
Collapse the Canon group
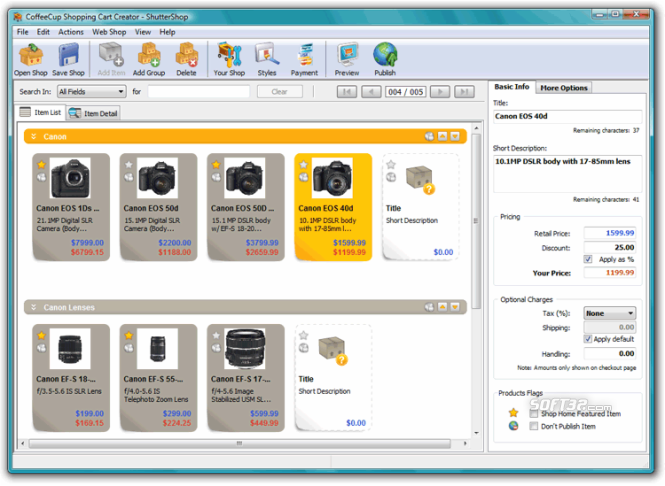point(34,137)
